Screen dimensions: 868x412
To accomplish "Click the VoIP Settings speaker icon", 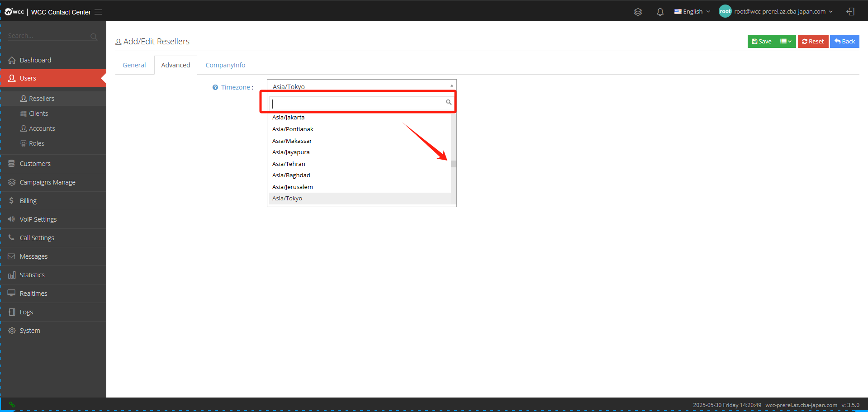I will (11, 219).
